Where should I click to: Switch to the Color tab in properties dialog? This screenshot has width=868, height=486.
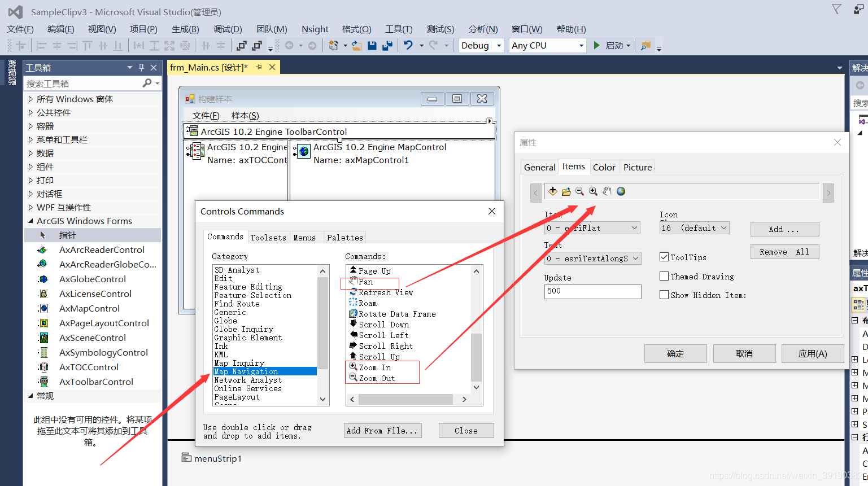click(x=604, y=167)
